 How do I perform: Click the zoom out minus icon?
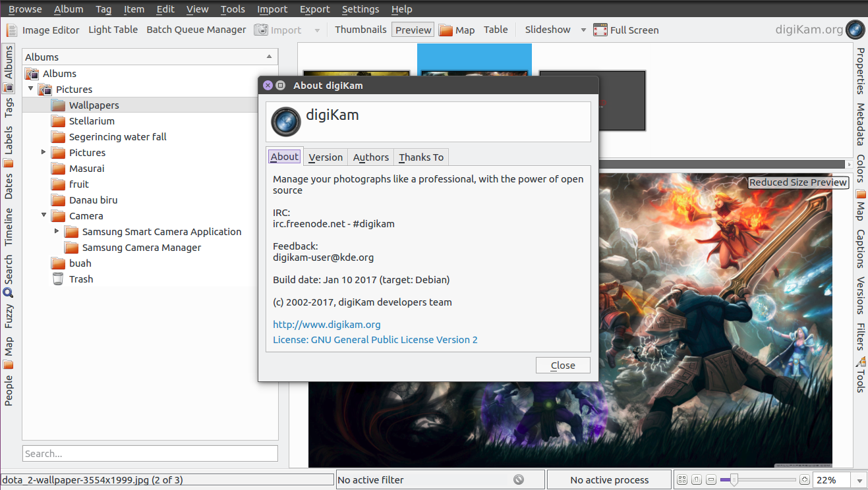point(712,480)
